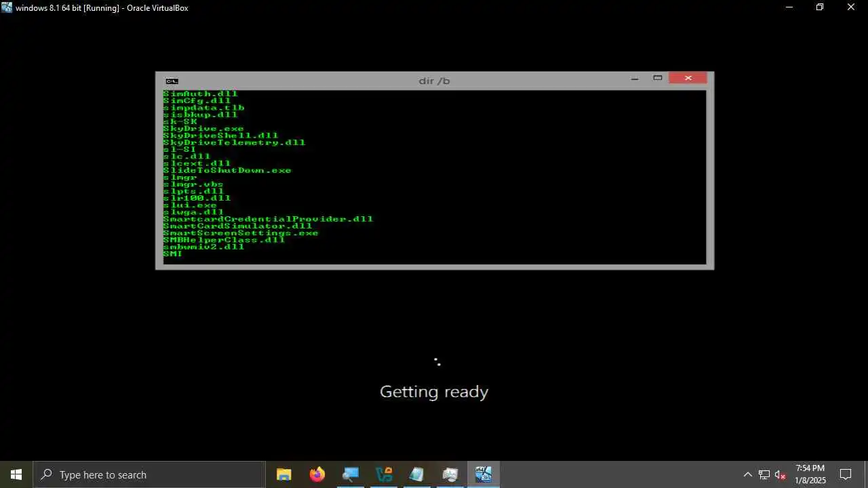Click the slpts.dll entry

tap(193, 191)
